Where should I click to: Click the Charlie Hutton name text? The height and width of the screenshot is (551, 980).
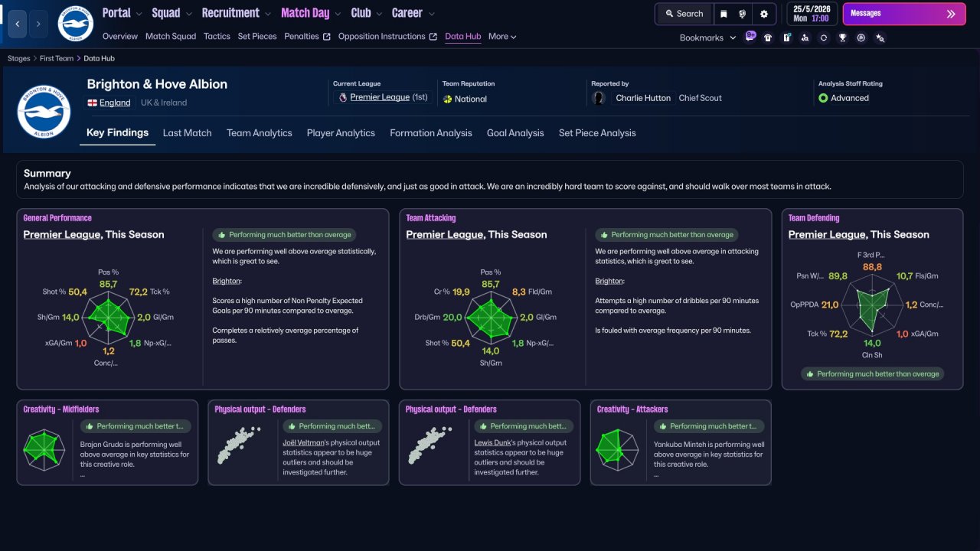tap(643, 98)
